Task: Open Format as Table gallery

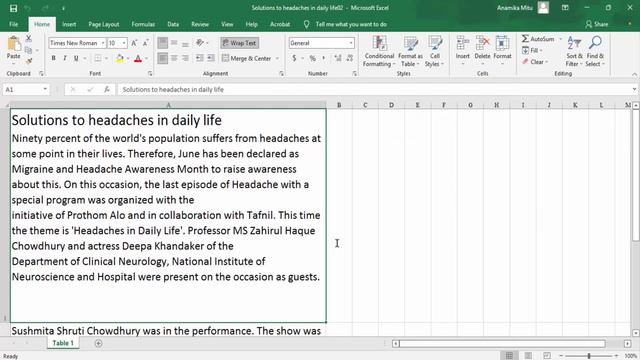Action: (x=410, y=51)
